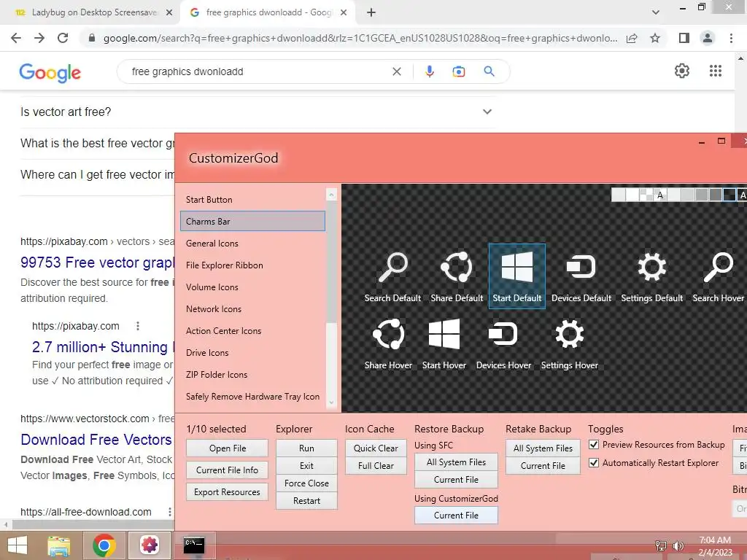Select the Search Hover magnifier icon
The image size is (747, 560).
coord(719,276)
